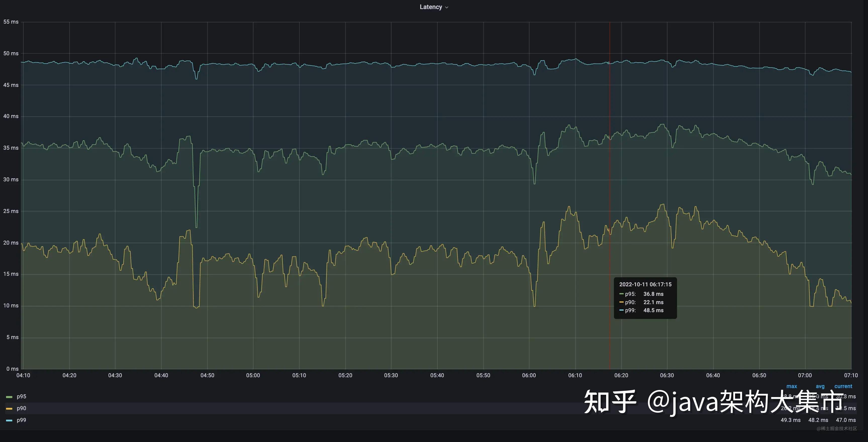Open the green p95 color swatch
868x442 pixels.
click(x=9, y=397)
